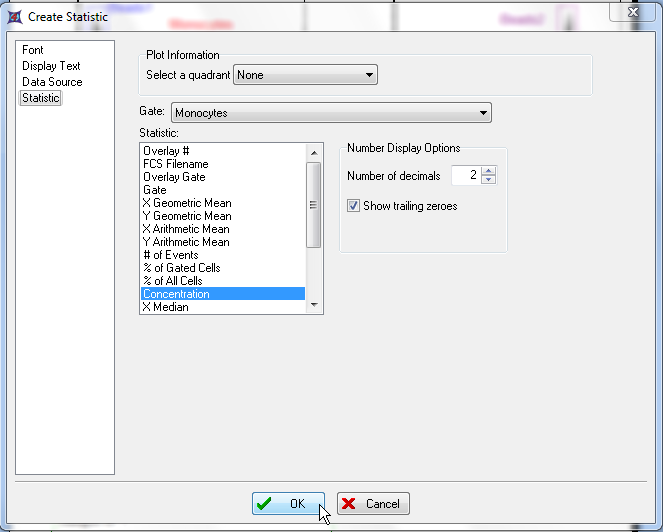Viewport: 663px width, 532px height.
Task: Select the highlighted Concentration statistic
Action: pyautogui.click(x=223, y=294)
